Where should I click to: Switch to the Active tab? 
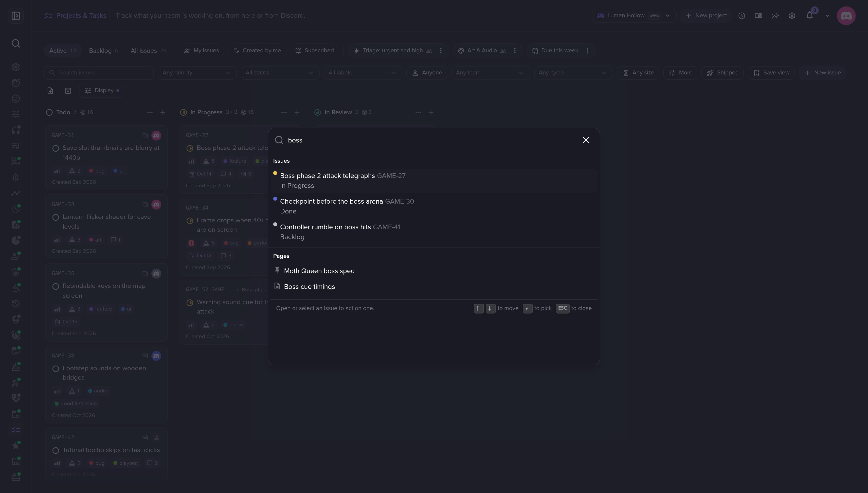(x=62, y=51)
